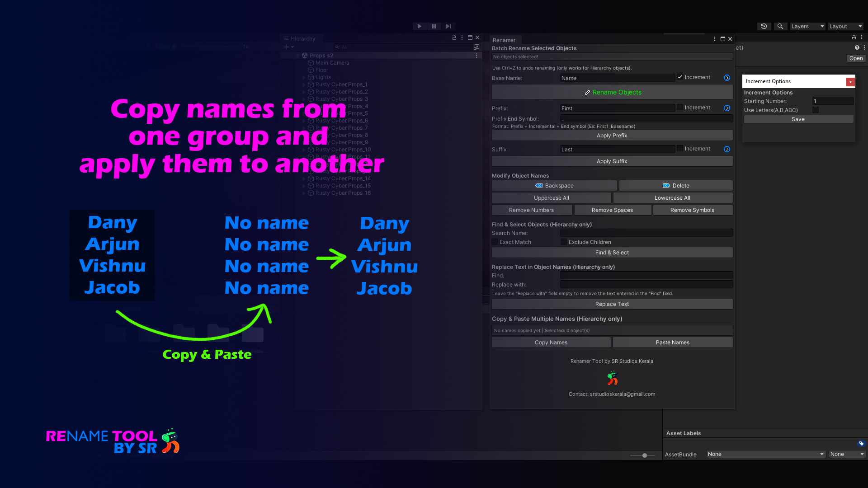Click the Rename Objects button
The height and width of the screenshot is (488, 868).
612,92
